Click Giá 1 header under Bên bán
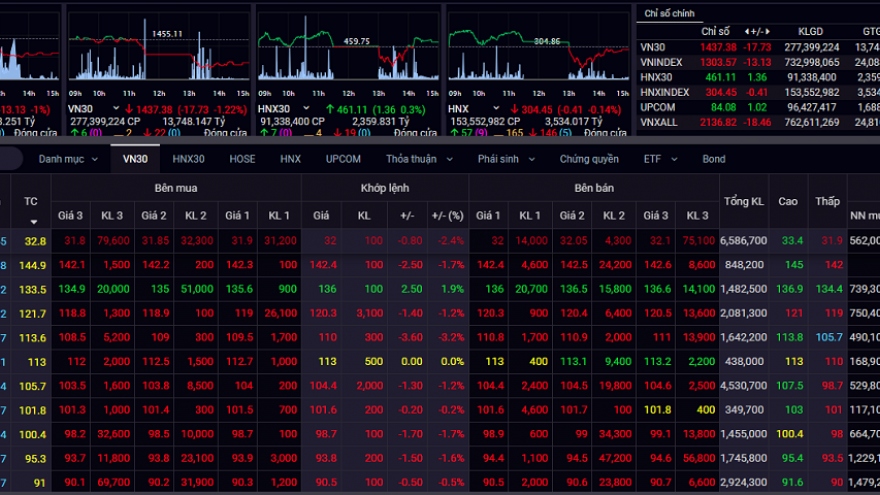The height and width of the screenshot is (495, 880). coord(488,216)
